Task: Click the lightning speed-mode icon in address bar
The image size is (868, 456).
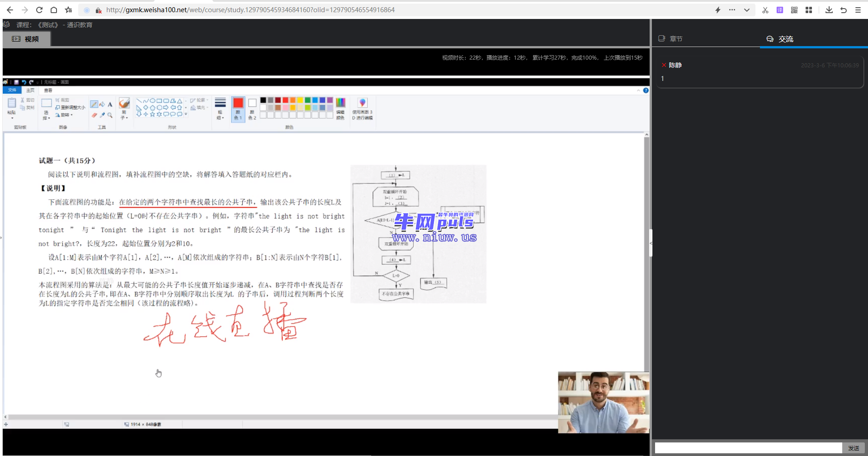Action: [x=717, y=10]
